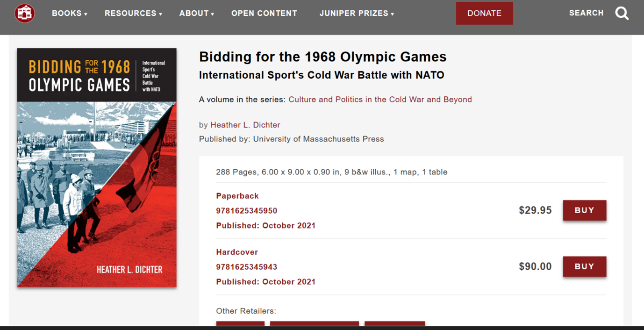The height and width of the screenshot is (330, 644).
Task: Open Culture and Politics in the Cold War series link
Action: click(x=380, y=100)
